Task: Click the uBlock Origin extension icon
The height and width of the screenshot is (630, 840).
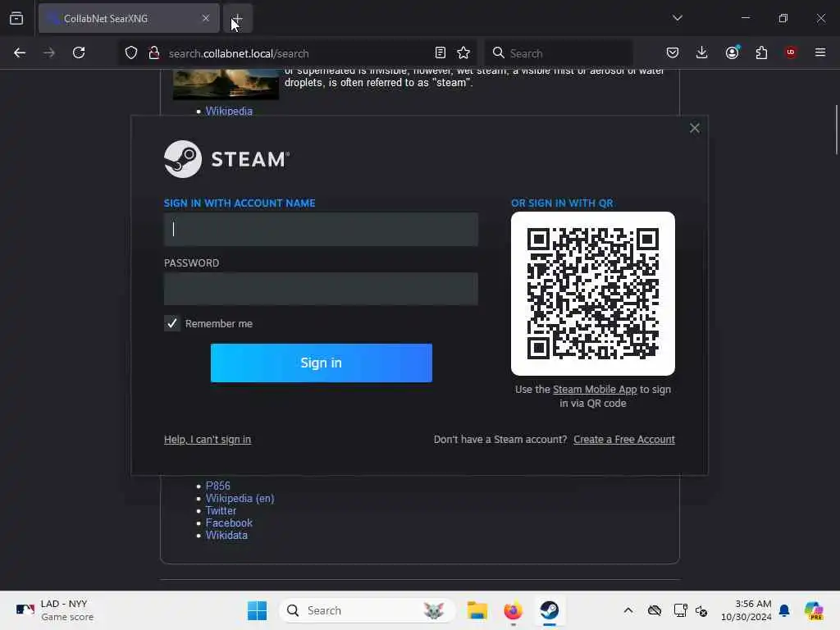Action: click(x=791, y=52)
